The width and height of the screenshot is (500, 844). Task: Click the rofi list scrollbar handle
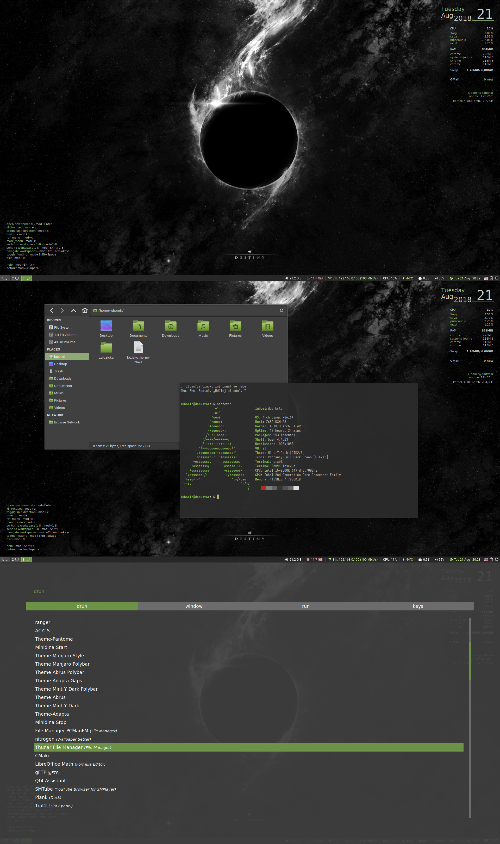pyautogui.click(x=470, y=660)
